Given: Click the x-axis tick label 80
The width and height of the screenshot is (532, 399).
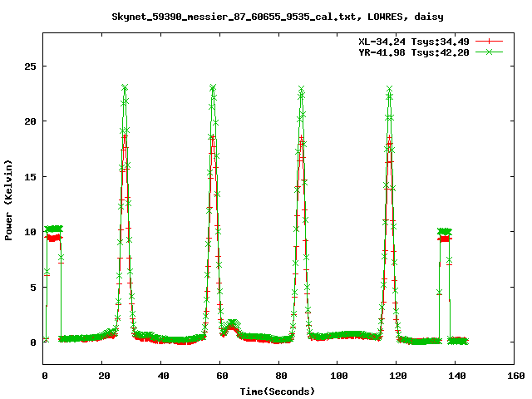Looking at the screenshot, I should (281, 376).
